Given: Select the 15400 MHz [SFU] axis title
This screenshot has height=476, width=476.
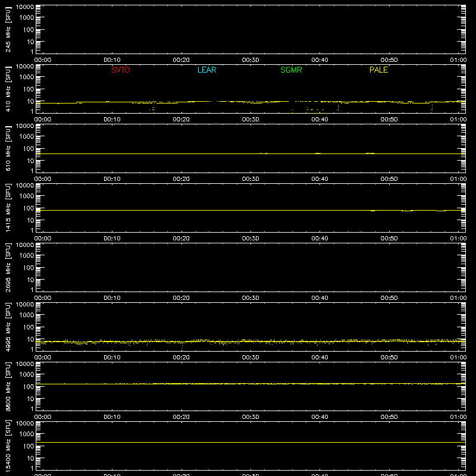Looking at the screenshot, I should coord(8,446).
